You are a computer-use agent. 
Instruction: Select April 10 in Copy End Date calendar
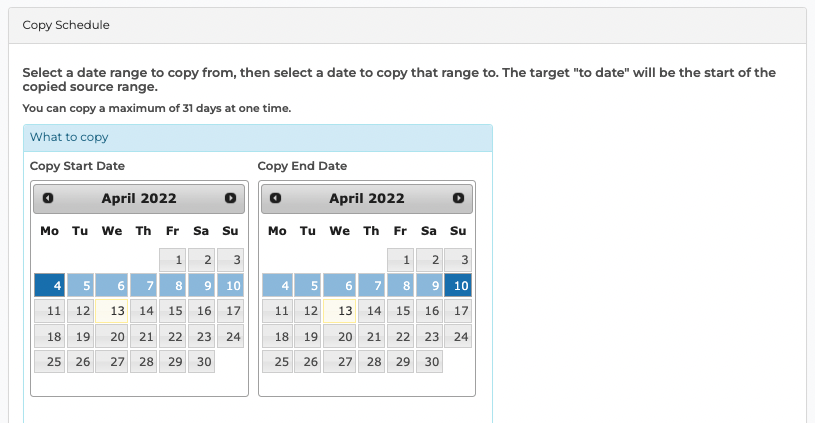click(x=458, y=285)
